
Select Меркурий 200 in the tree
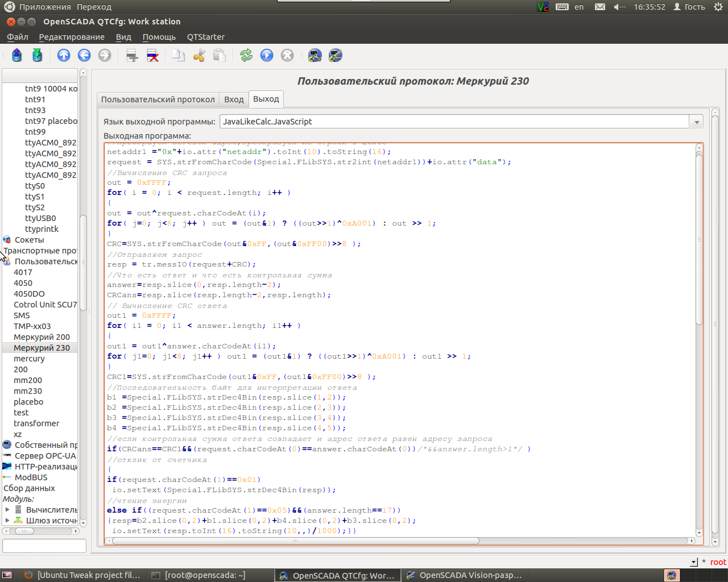coord(42,337)
